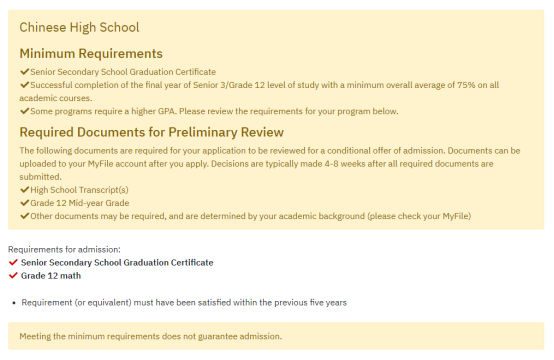Click the Minimum Requirements heading
The width and height of the screenshot is (554, 360).
91,54
